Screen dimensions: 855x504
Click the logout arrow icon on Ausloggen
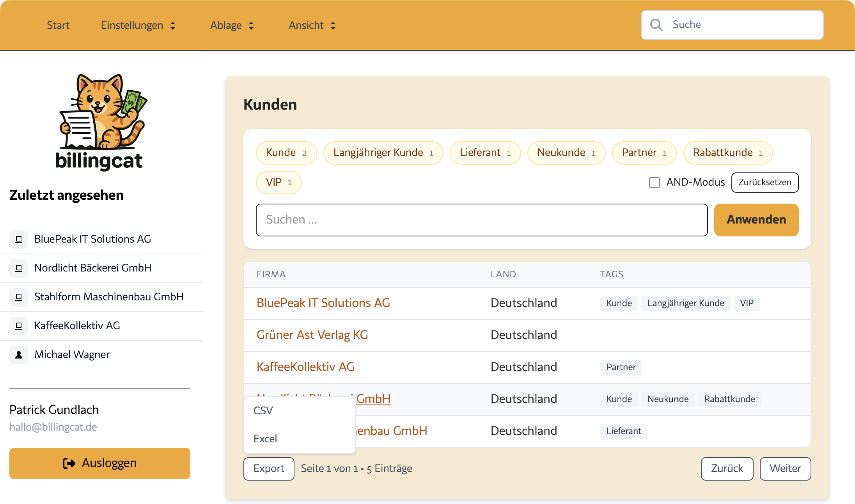[69, 463]
